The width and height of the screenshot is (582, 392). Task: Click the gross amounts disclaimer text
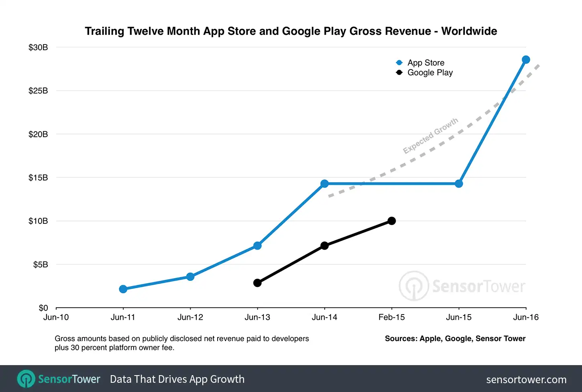point(181,343)
